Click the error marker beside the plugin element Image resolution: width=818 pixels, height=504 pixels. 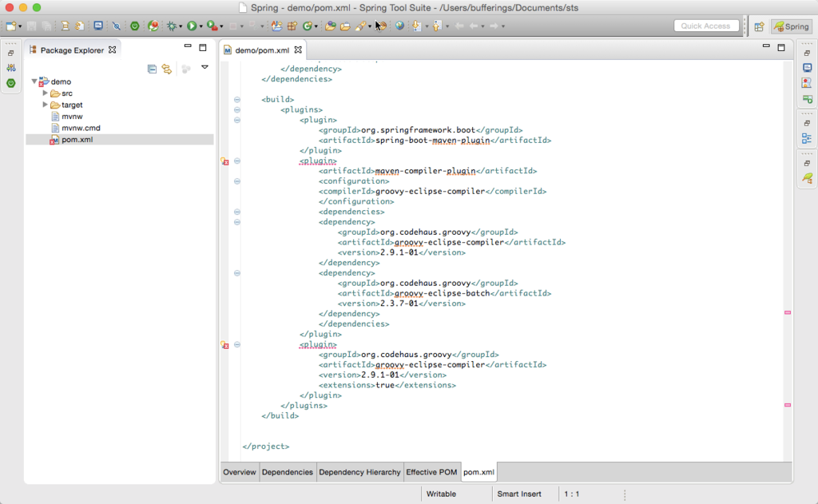point(225,161)
